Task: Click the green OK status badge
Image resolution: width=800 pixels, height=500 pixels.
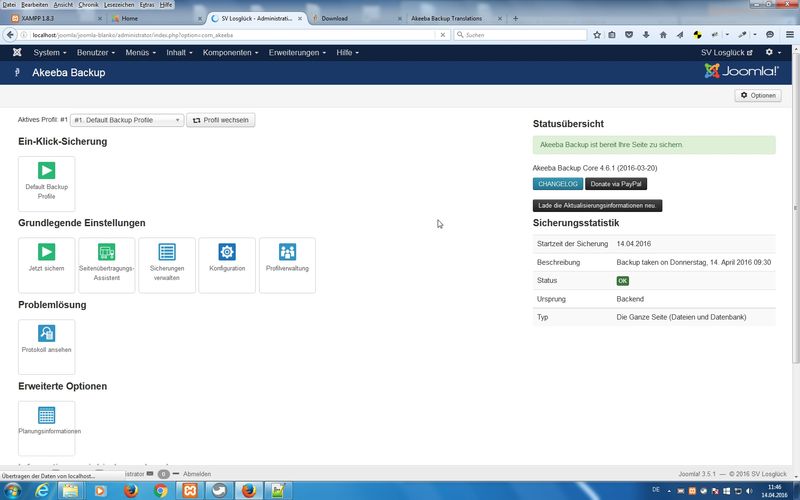Action: (x=622, y=281)
